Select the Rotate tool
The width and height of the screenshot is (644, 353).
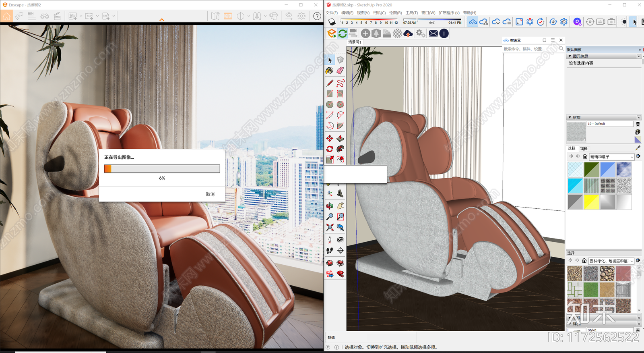pos(330,149)
